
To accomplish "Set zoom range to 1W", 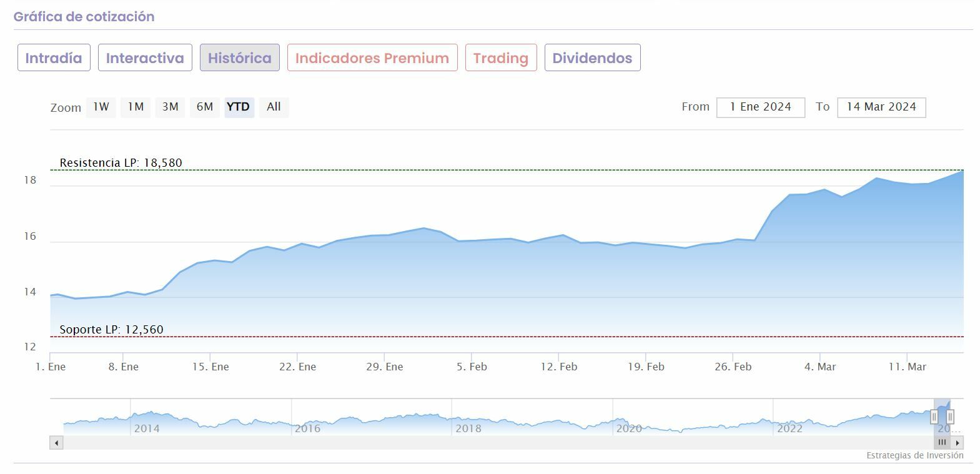I will click(x=101, y=107).
